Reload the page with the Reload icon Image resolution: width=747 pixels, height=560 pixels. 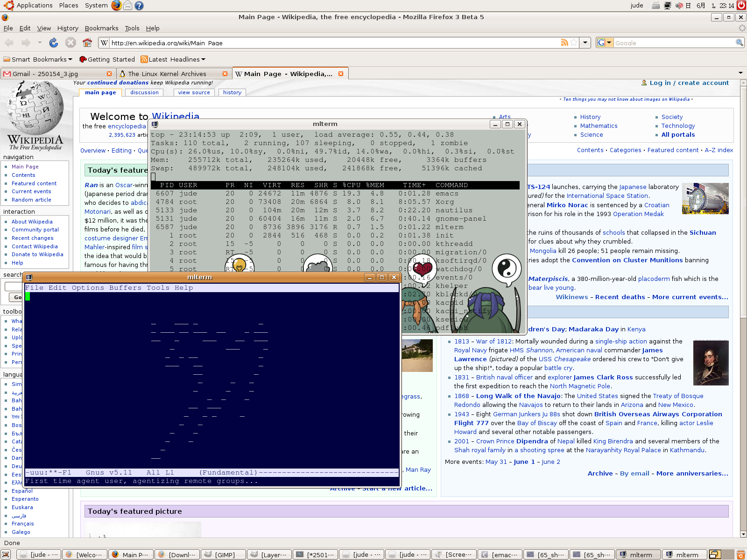point(54,42)
